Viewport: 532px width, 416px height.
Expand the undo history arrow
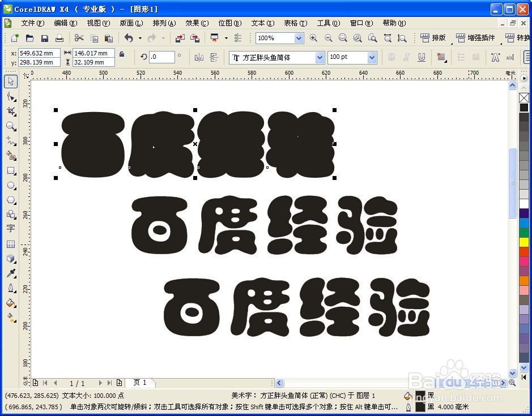point(140,38)
